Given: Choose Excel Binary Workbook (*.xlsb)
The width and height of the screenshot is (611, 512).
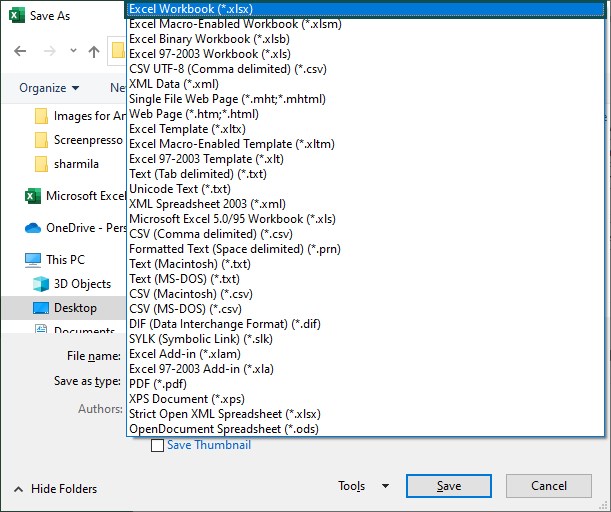Looking at the screenshot, I should (365, 39).
